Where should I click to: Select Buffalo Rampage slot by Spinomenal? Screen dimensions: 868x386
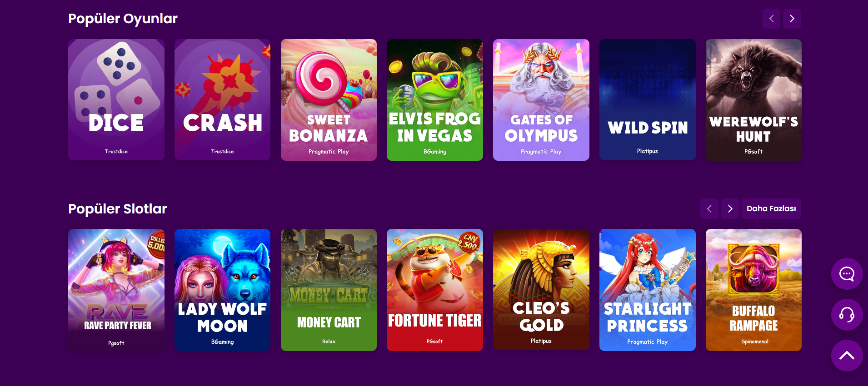point(753,290)
